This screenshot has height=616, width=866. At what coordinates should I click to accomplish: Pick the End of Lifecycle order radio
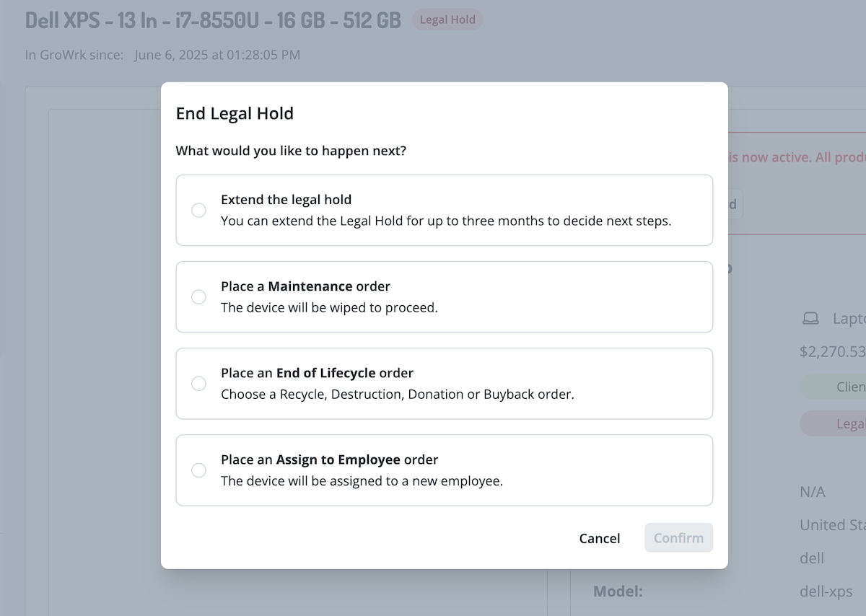point(198,384)
